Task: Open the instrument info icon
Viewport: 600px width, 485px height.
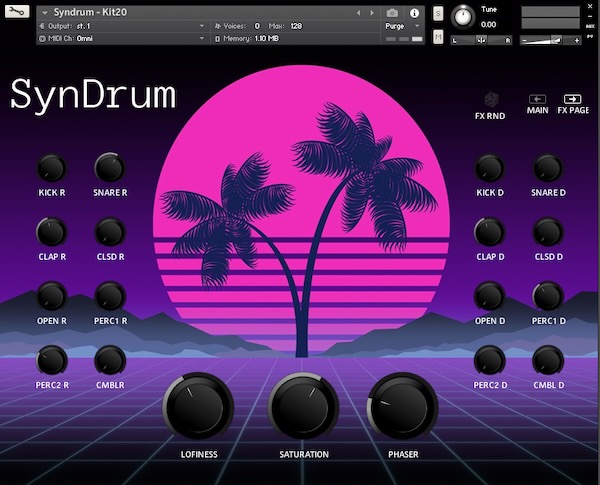Action: pyautogui.click(x=414, y=13)
